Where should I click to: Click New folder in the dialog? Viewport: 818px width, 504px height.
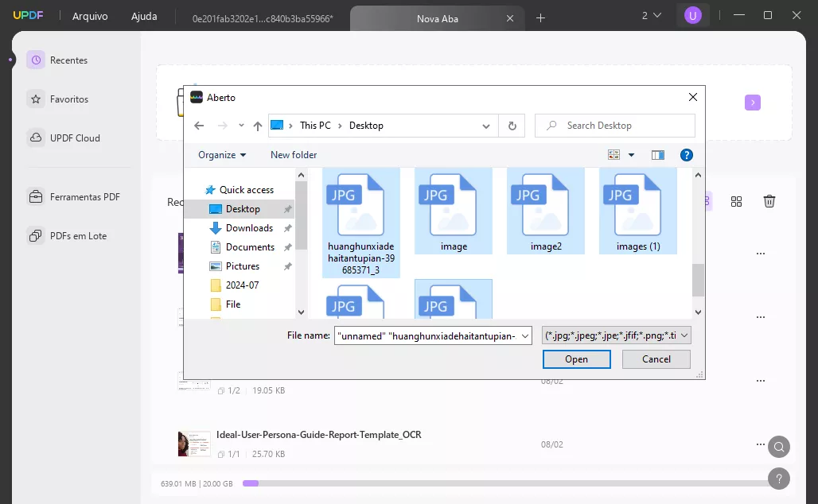pos(293,155)
